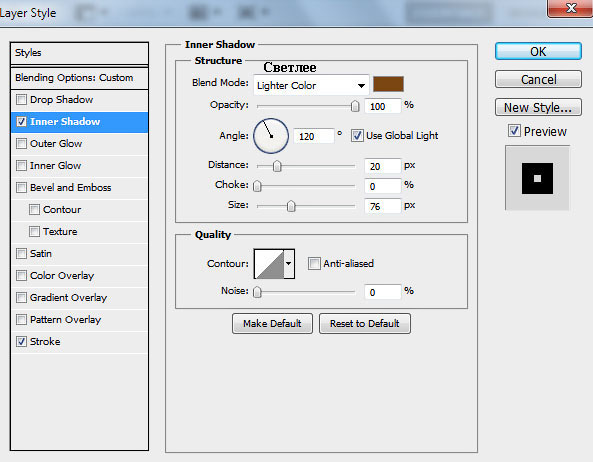The image size is (593, 462).
Task: Click the contour curve thumbnail
Action: [x=269, y=264]
